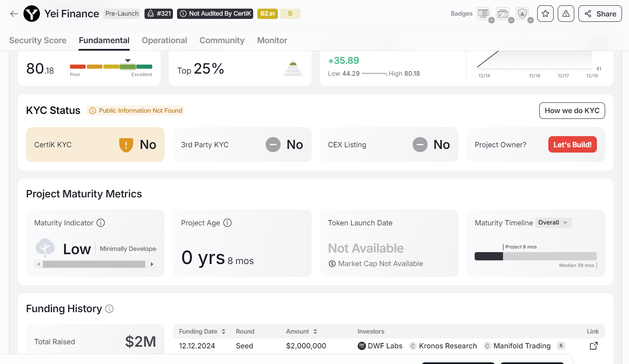The image size is (629, 364).
Task: Click the $2,000,000 amount cell
Action: [306, 346]
